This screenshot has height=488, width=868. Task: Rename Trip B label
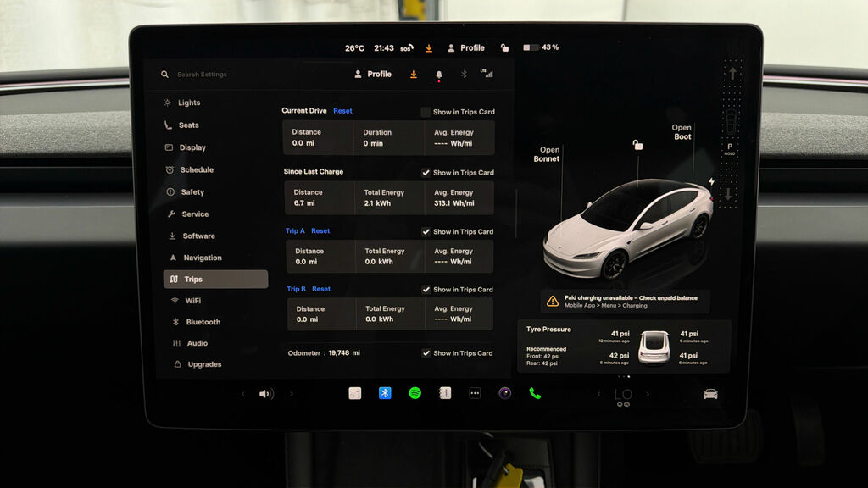click(296, 289)
